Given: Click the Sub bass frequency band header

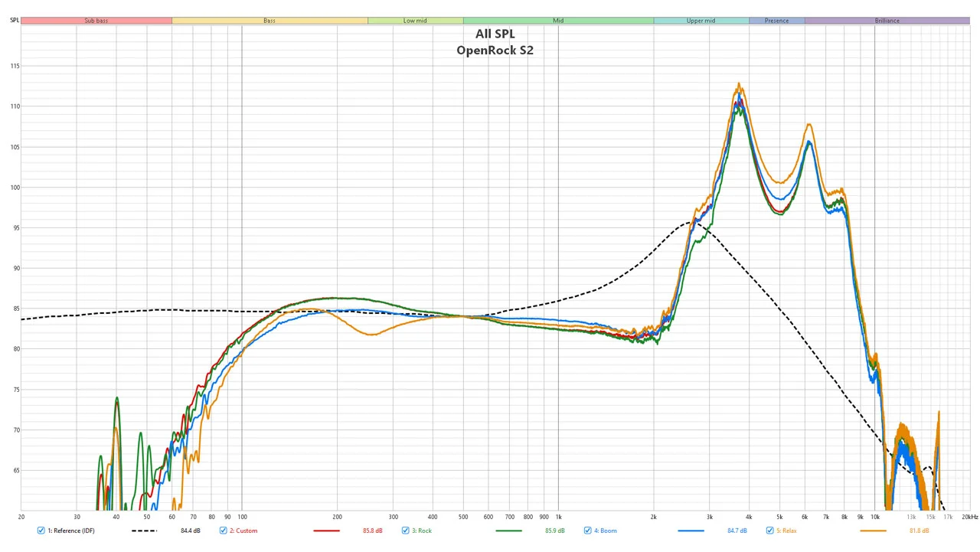Looking at the screenshot, I should 96,21.
